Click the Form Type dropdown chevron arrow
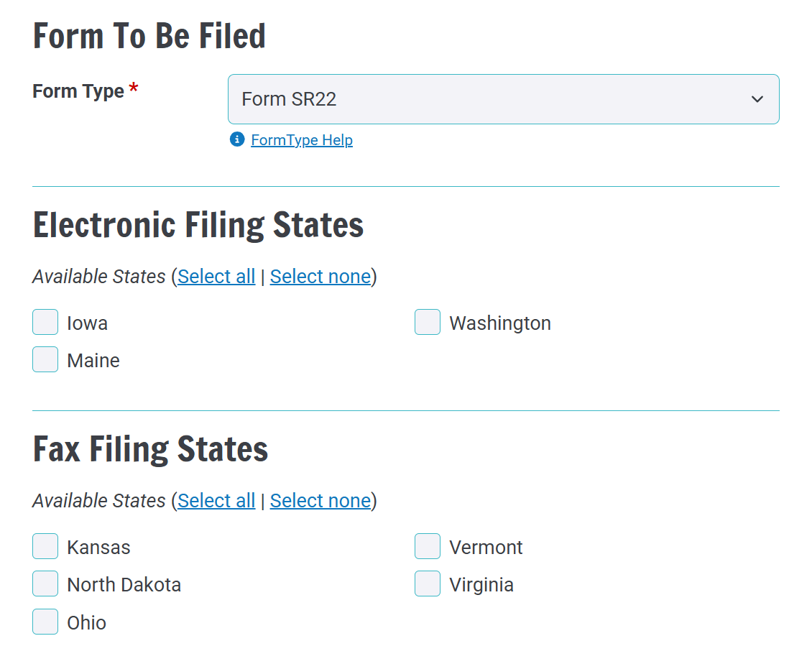The image size is (812, 664). [757, 99]
